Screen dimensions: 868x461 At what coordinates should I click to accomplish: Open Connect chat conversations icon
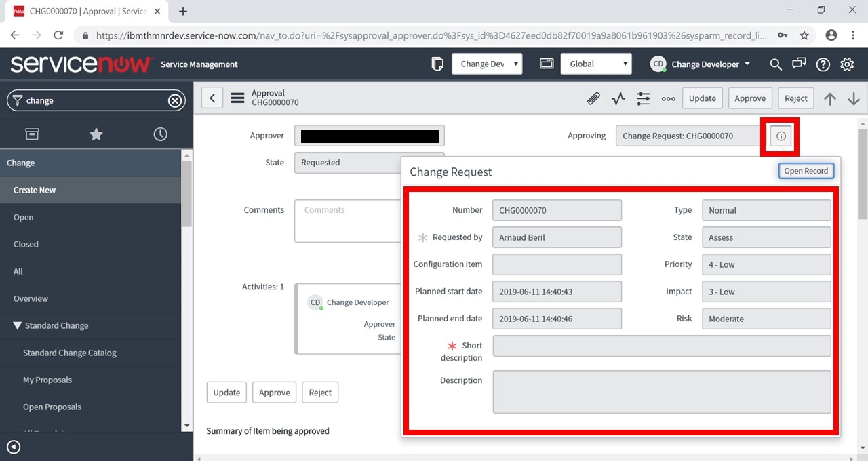coord(799,64)
